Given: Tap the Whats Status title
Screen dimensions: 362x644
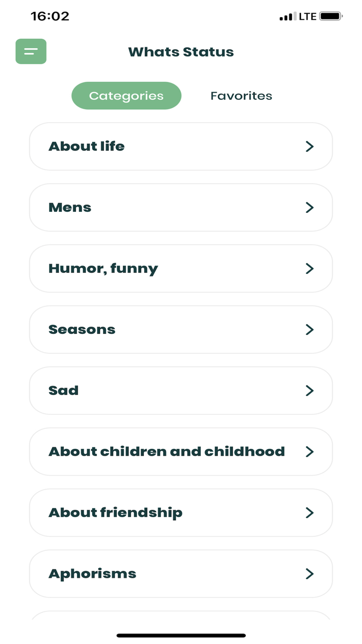Looking at the screenshot, I should coord(181,51).
